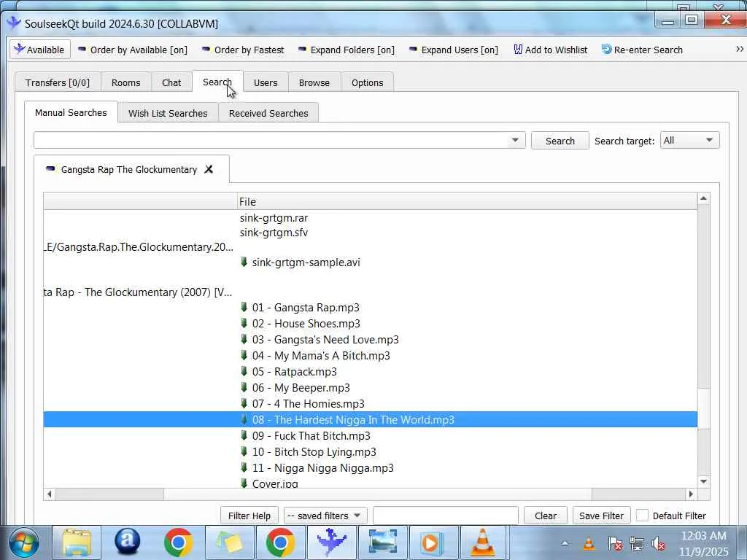Close the Gangsta Rap The Glockumentary search tab
The height and width of the screenshot is (560, 747).
pyautogui.click(x=209, y=169)
